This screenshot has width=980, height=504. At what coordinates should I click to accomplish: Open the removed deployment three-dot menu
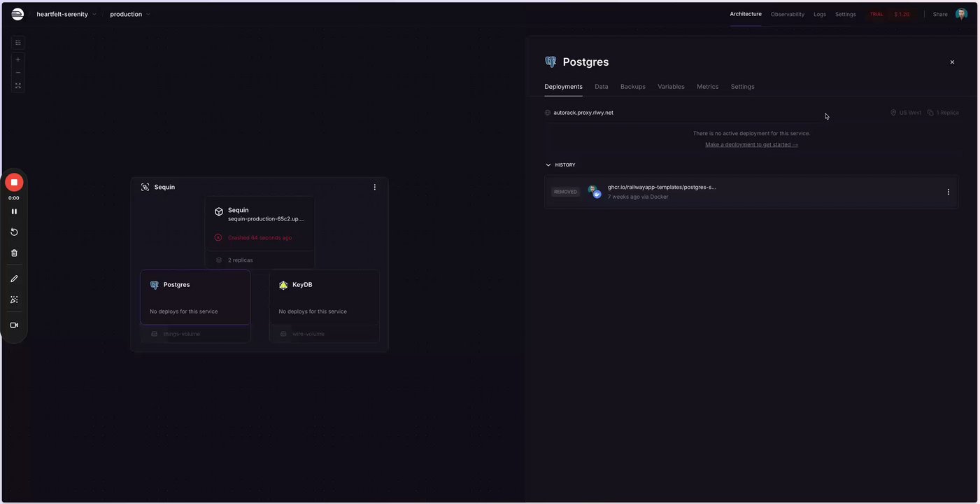tap(949, 192)
